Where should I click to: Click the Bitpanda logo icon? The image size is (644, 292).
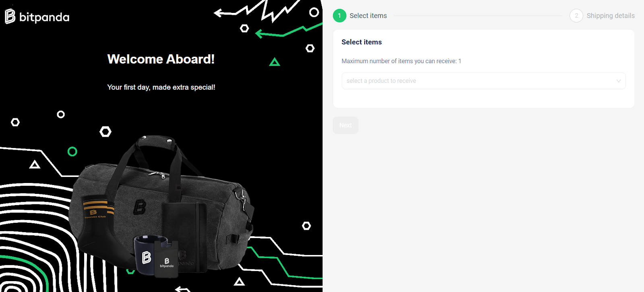point(10,16)
